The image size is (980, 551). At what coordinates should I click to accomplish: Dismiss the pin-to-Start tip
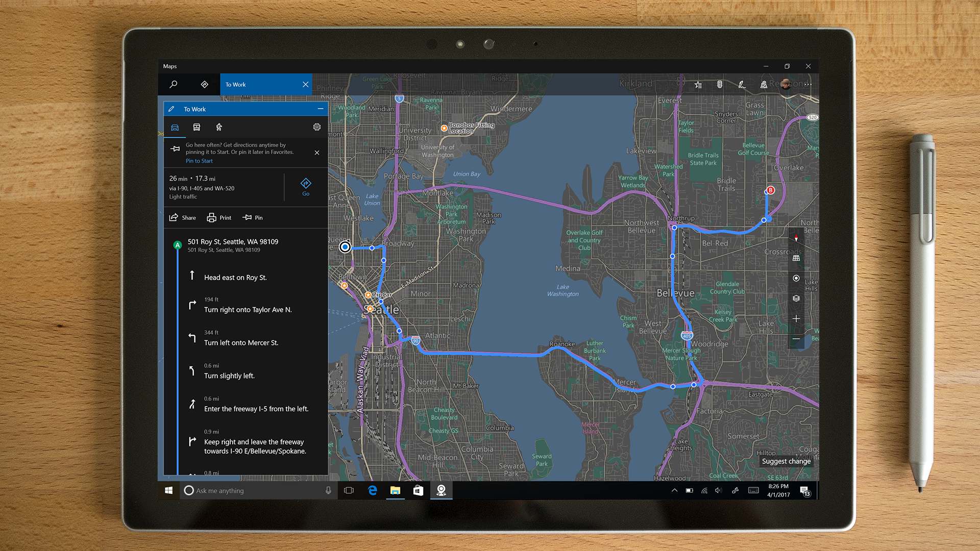click(x=317, y=153)
